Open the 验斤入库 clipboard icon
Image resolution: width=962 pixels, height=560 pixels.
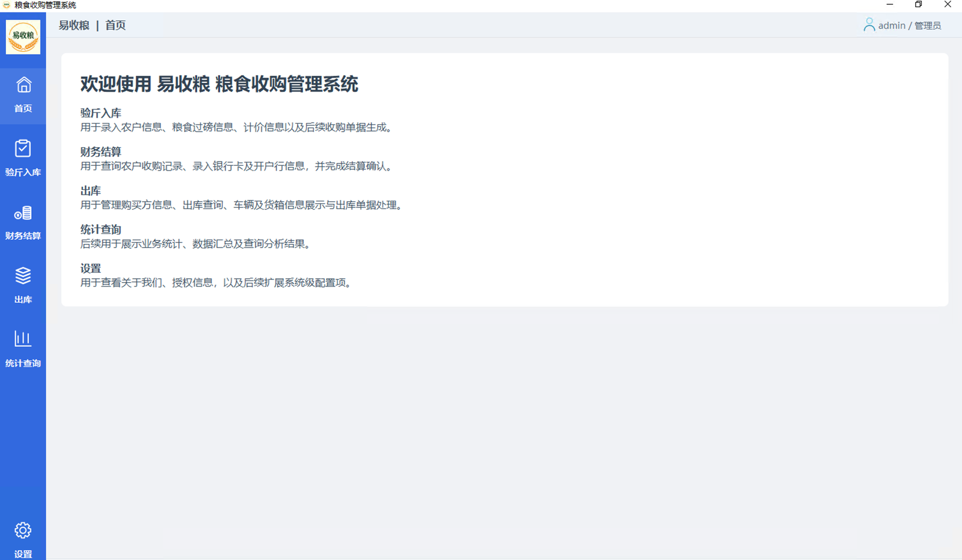pyautogui.click(x=23, y=148)
